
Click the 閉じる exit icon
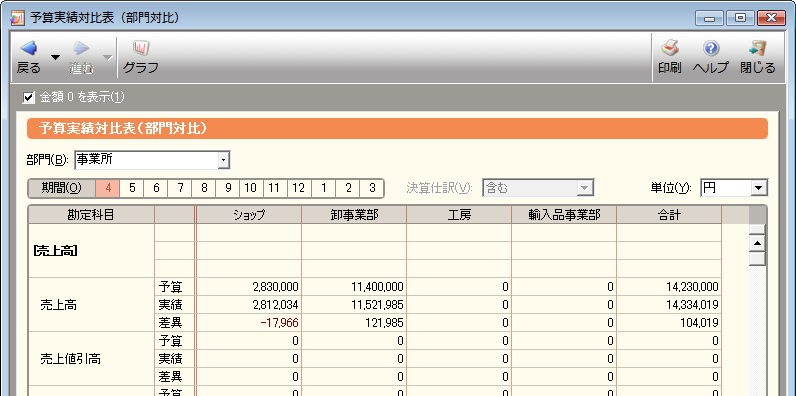(x=757, y=49)
